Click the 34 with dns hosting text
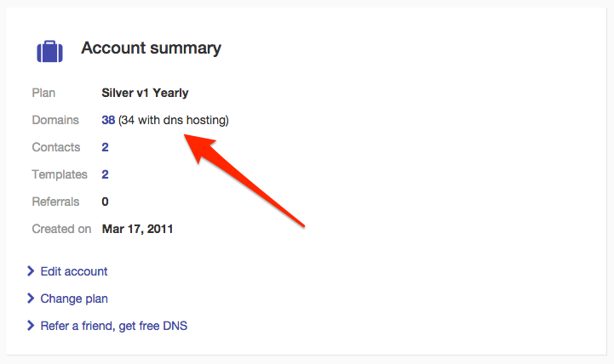This screenshot has height=364, width=614. coord(174,120)
